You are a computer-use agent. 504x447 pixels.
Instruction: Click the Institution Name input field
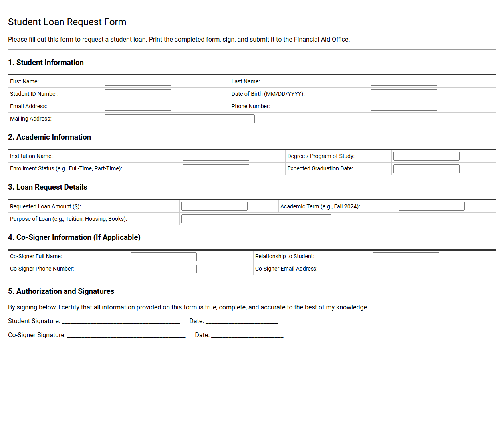pyautogui.click(x=216, y=156)
